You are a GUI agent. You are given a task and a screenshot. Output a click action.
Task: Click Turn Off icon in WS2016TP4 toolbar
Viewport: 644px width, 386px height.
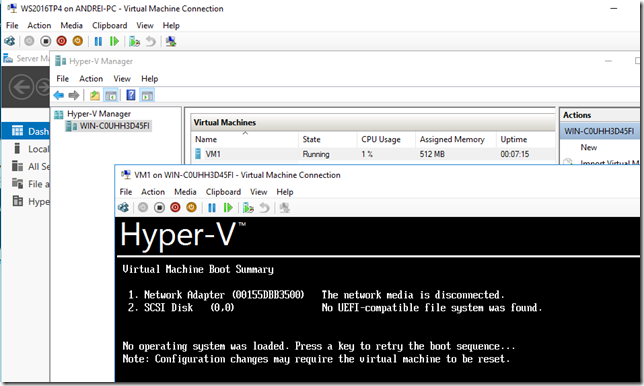click(45, 41)
